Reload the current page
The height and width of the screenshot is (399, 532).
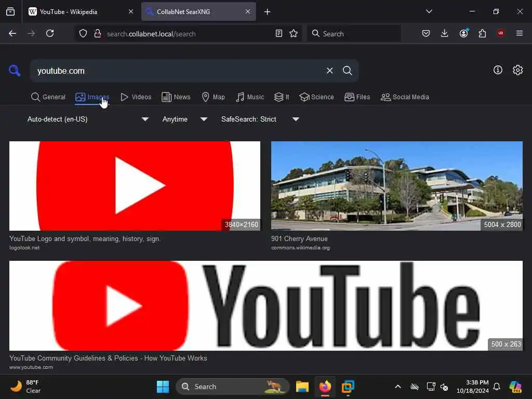(x=50, y=33)
